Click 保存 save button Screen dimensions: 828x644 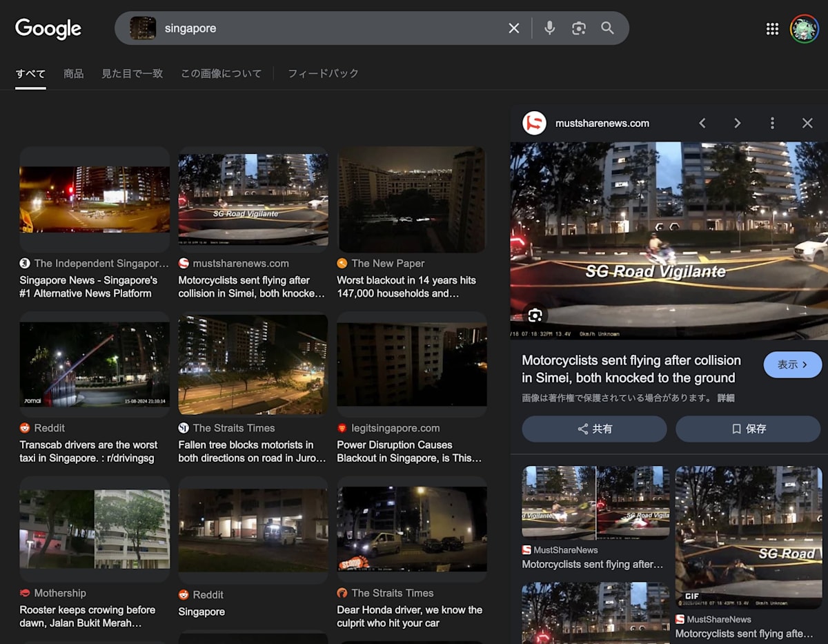click(x=748, y=429)
